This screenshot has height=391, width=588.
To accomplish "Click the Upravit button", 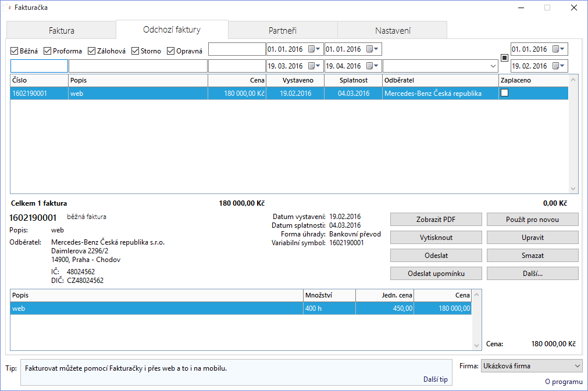I will click(x=533, y=238).
